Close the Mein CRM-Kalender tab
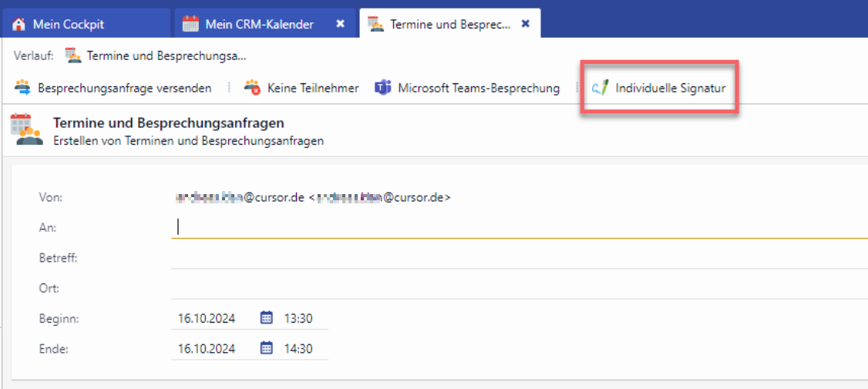Image resolution: width=868 pixels, height=389 pixels. click(x=340, y=24)
